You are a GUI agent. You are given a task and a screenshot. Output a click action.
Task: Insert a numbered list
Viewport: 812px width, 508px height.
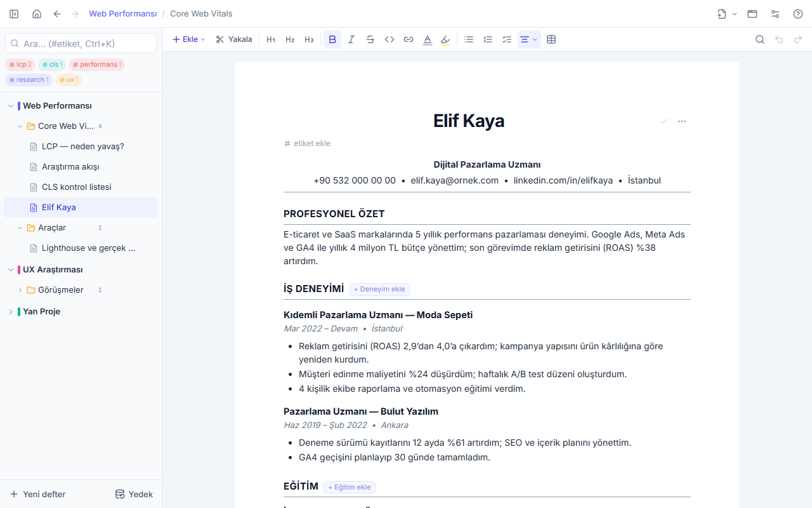pos(488,39)
